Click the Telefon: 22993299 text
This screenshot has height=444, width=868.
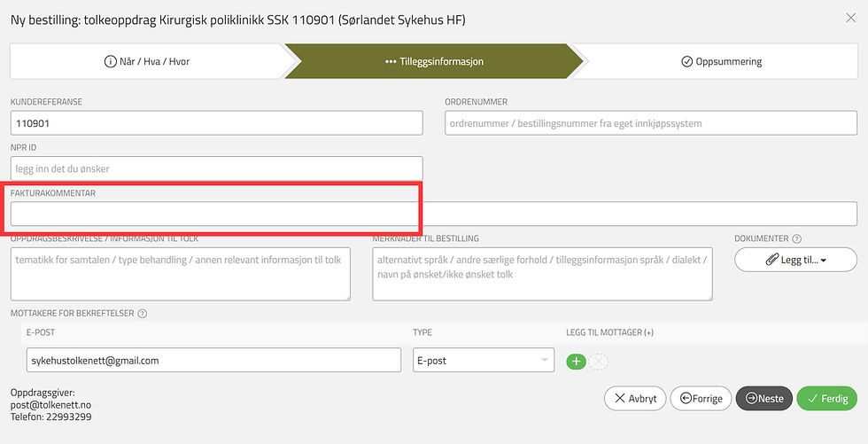[51, 417]
